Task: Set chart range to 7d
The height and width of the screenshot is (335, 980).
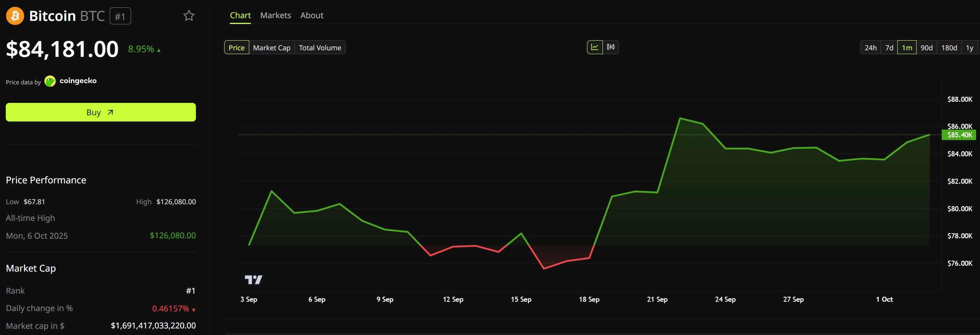Action: (889, 48)
